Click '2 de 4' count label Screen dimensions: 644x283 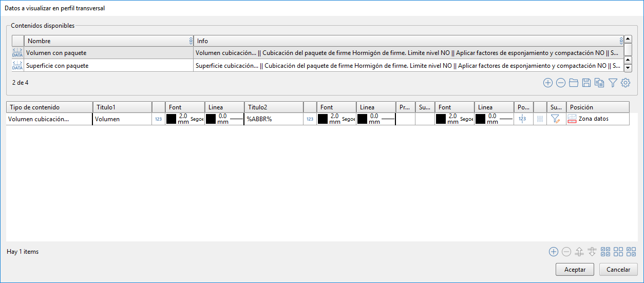(21, 82)
